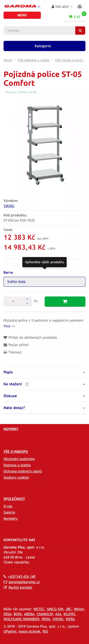Add product to cart with green button
The image size is (89, 644).
65,302
